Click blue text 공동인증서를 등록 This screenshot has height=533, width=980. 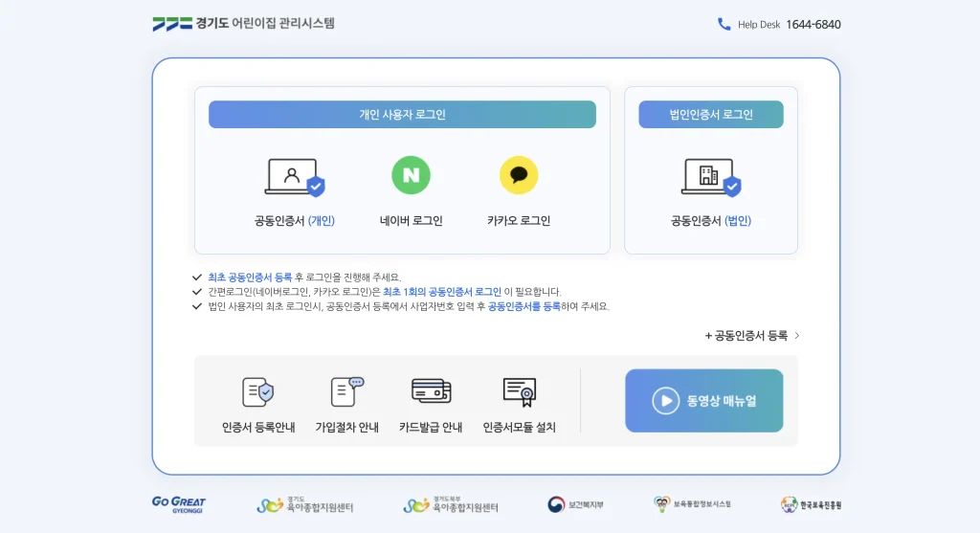[523, 306]
